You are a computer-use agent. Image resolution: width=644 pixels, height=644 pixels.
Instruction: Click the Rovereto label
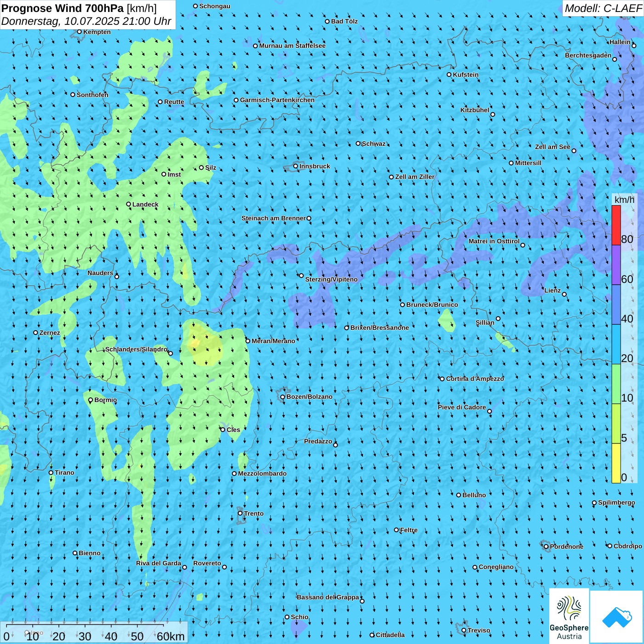tap(207, 563)
